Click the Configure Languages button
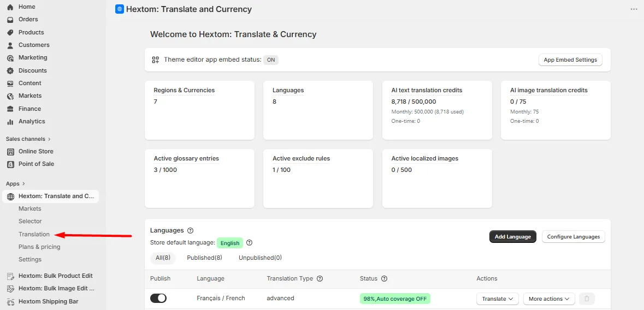Viewport: 644px width, 310px height. [574, 236]
